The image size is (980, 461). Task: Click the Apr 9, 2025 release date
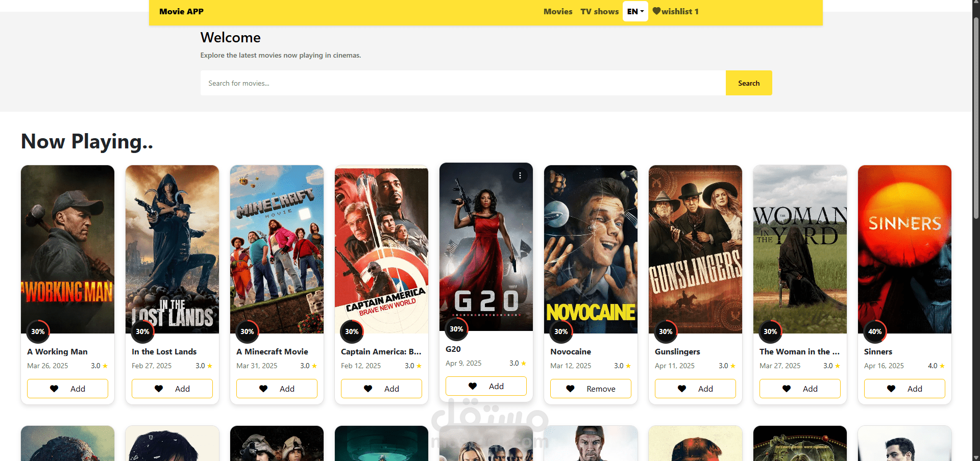tap(463, 363)
